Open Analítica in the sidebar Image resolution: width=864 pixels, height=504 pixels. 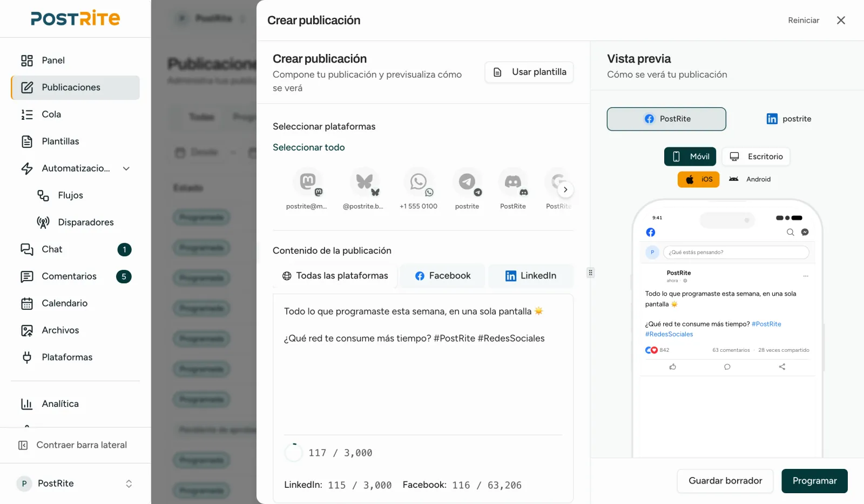75,404
